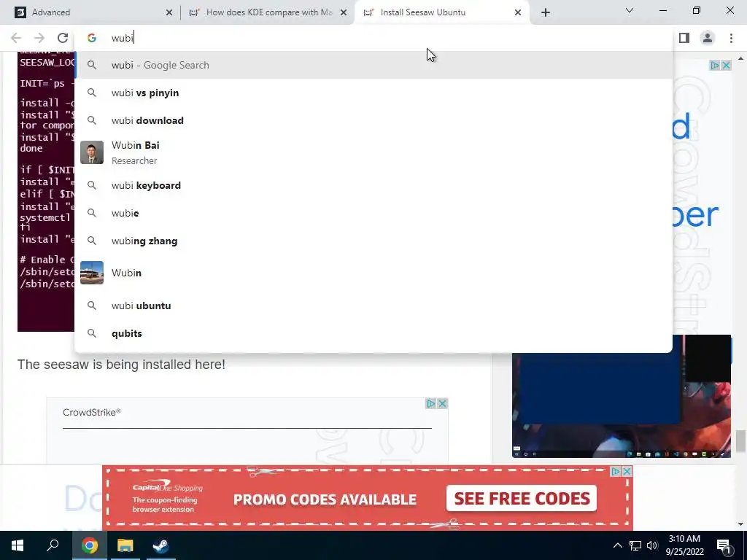Image resolution: width=747 pixels, height=560 pixels.
Task: Pick the 'wubie' suggestion
Action: (373, 213)
